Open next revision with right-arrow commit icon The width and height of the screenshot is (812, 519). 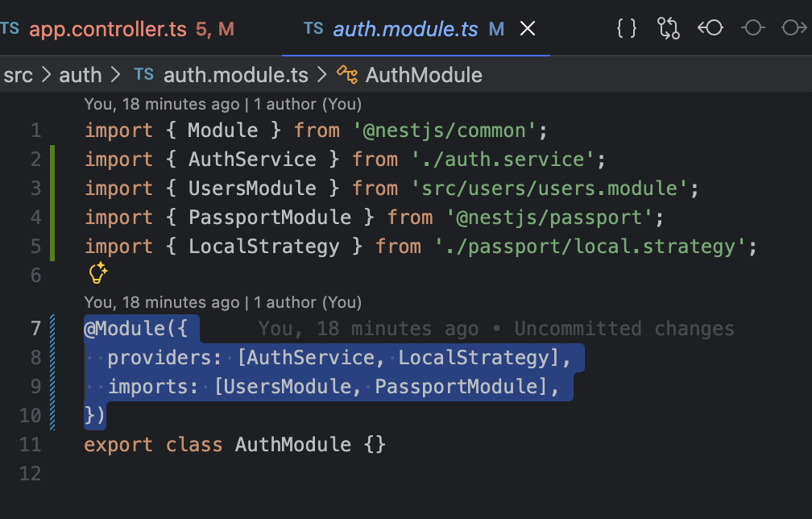794,29
